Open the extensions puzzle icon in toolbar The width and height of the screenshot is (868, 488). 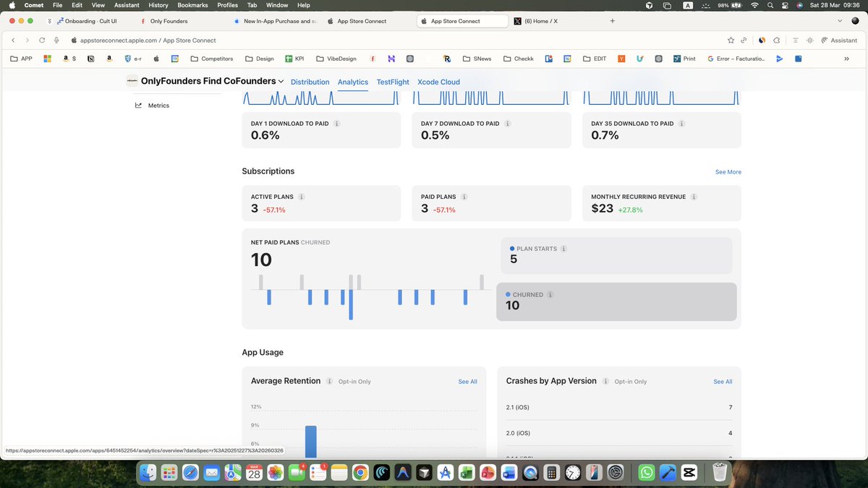[x=777, y=40]
